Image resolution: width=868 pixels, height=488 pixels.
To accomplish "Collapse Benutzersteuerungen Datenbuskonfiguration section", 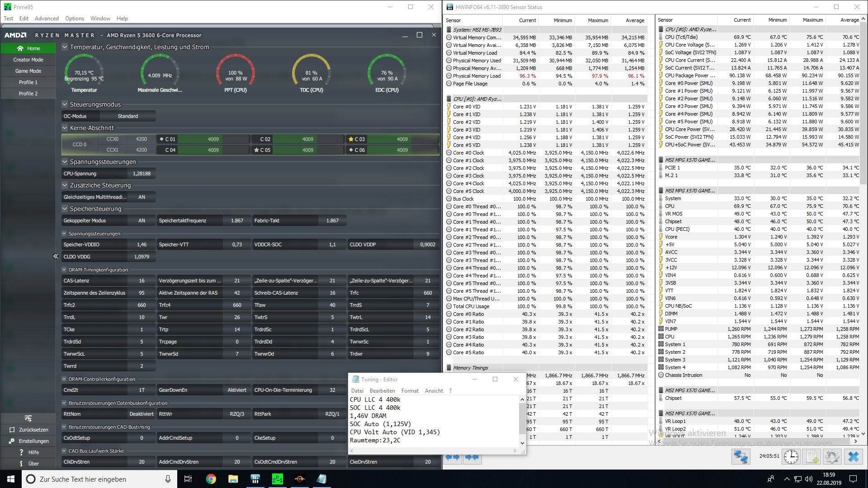I will [x=64, y=403].
